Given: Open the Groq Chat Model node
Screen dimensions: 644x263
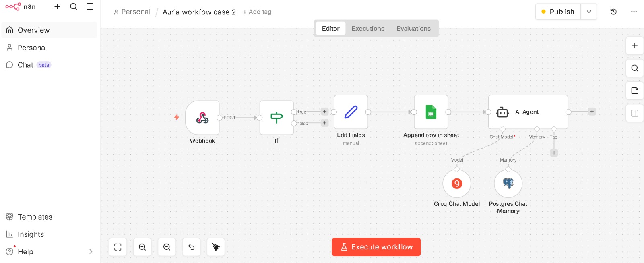Looking at the screenshot, I should [x=456, y=184].
